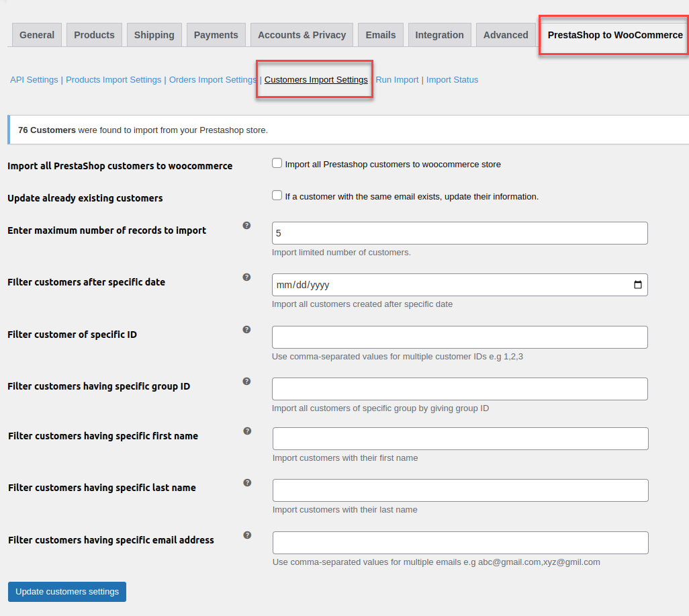Open Orders Import Settings

point(212,79)
